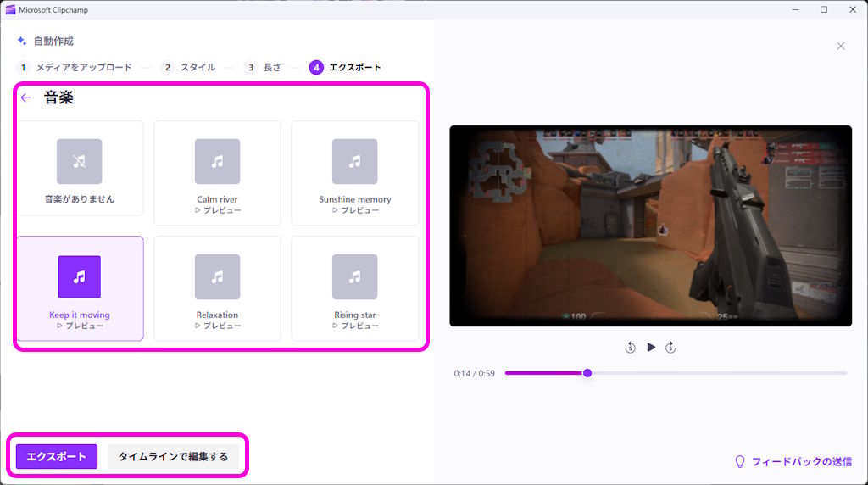Go to step 1 メディアをアップロード
The image size is (868, 485).
[x=75, y=68]
